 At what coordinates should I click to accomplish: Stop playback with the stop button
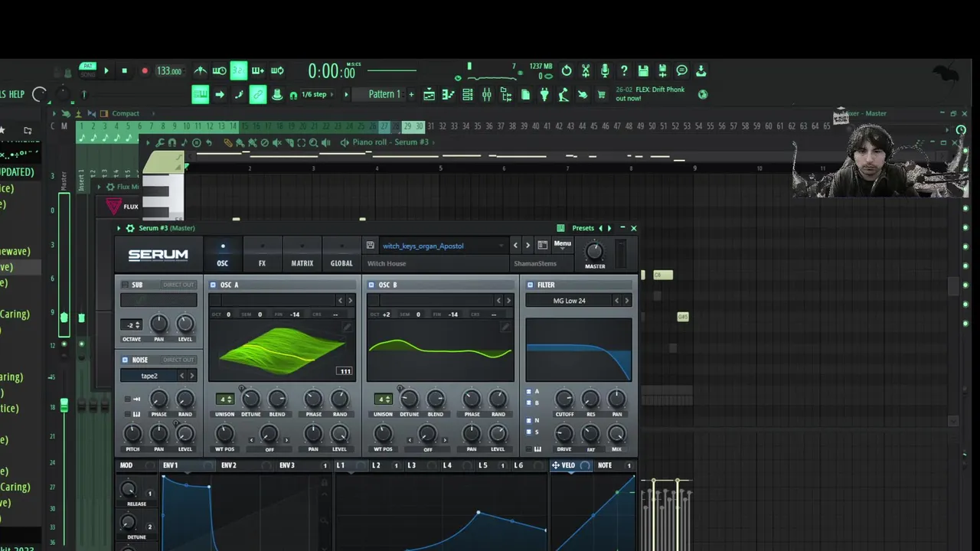click(124, 71)
